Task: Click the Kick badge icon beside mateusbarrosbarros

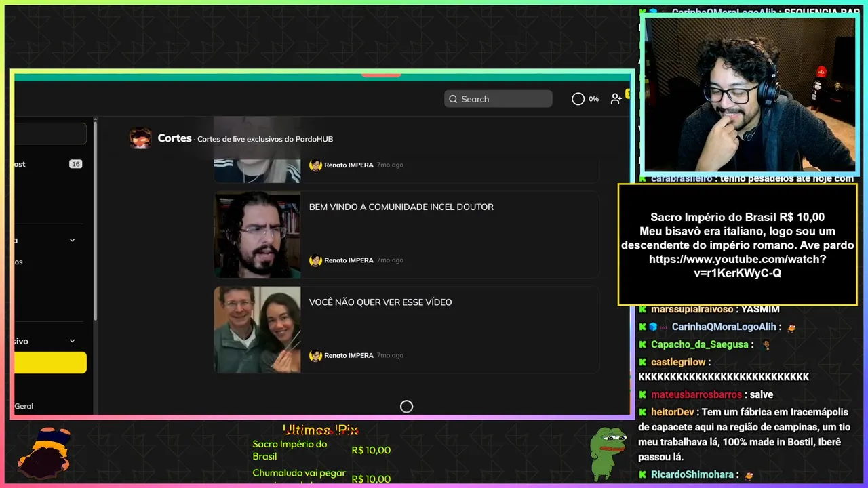Action: 642,394
